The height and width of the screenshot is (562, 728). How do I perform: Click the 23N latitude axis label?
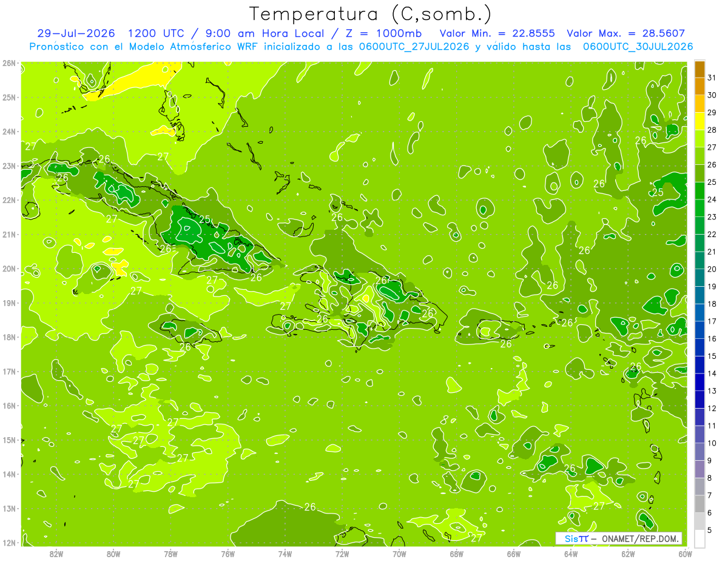tap(8, 166)
